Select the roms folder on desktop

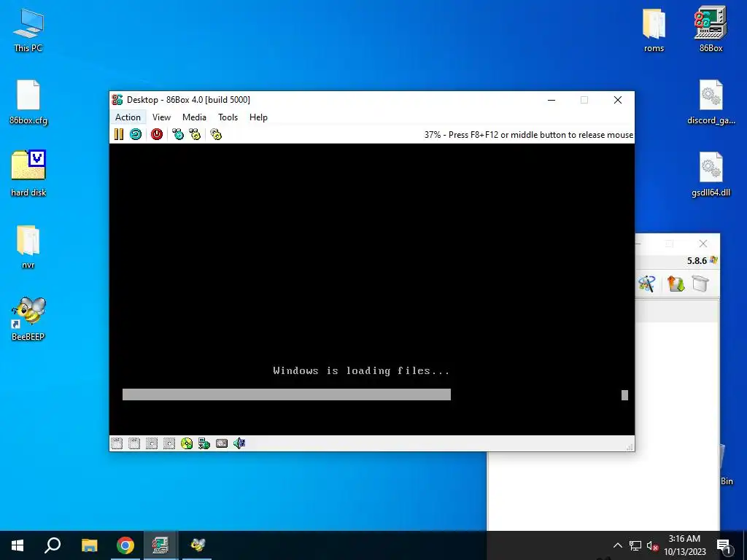(654, 29)
